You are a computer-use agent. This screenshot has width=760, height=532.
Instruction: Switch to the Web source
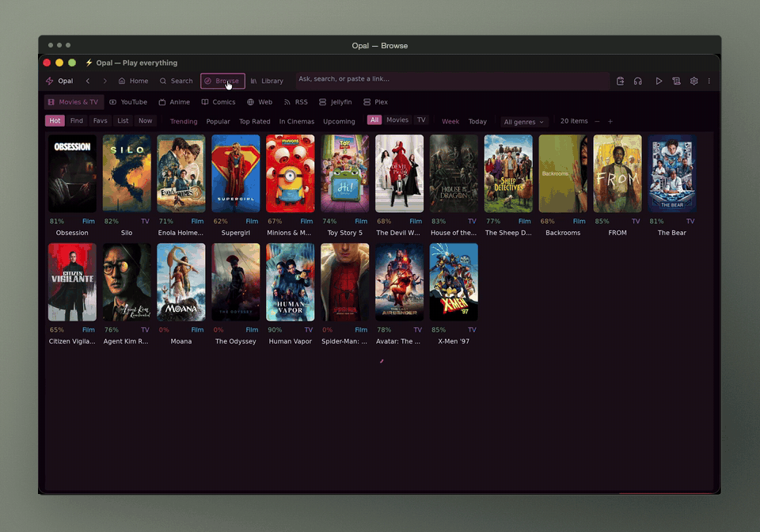point(260,102)
